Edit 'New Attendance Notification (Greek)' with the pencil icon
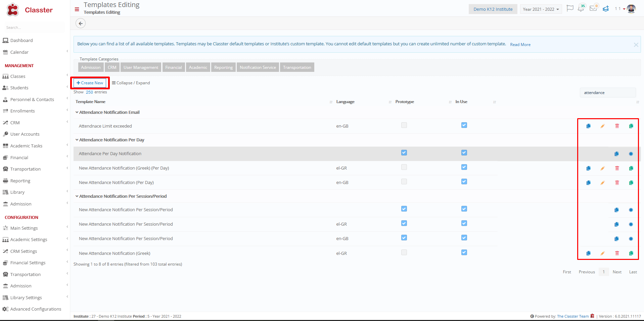 tap(603, 253)
